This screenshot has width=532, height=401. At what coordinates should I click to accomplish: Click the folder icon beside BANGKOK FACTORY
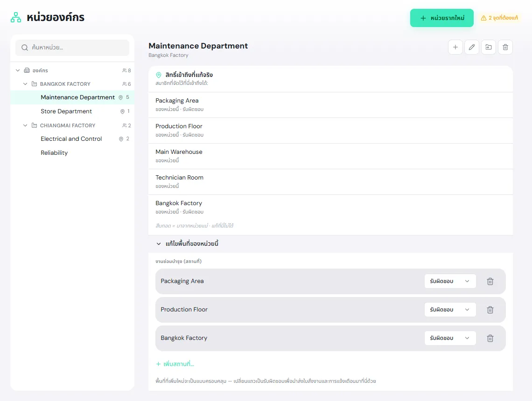pyautogui.click(x=34, y=84)
